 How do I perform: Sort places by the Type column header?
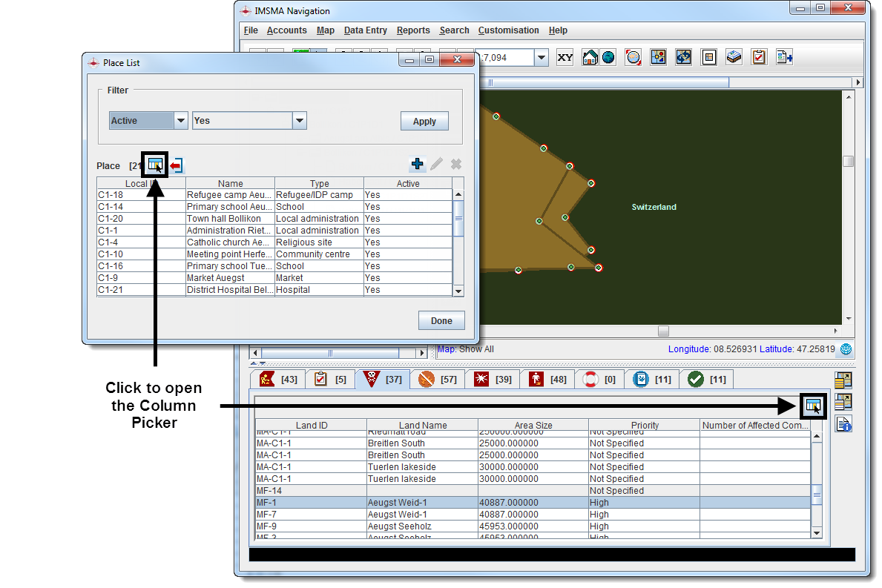319,183
